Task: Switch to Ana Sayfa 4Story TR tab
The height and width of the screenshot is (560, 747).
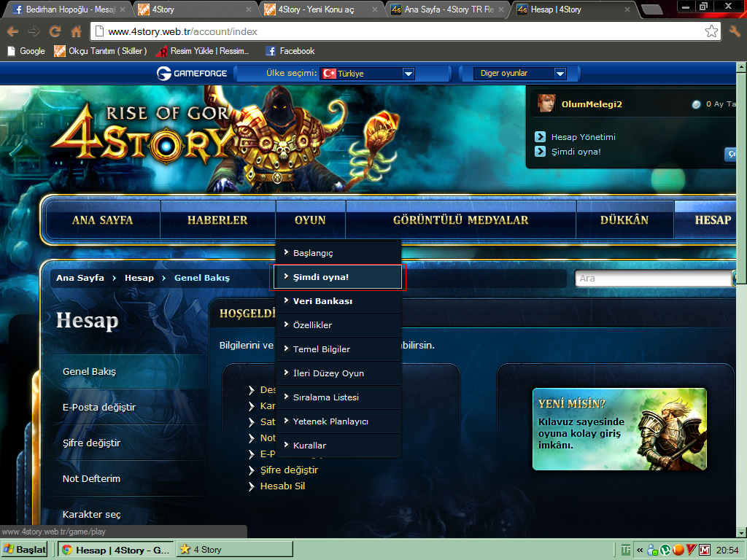Action: tap(447, 9)
